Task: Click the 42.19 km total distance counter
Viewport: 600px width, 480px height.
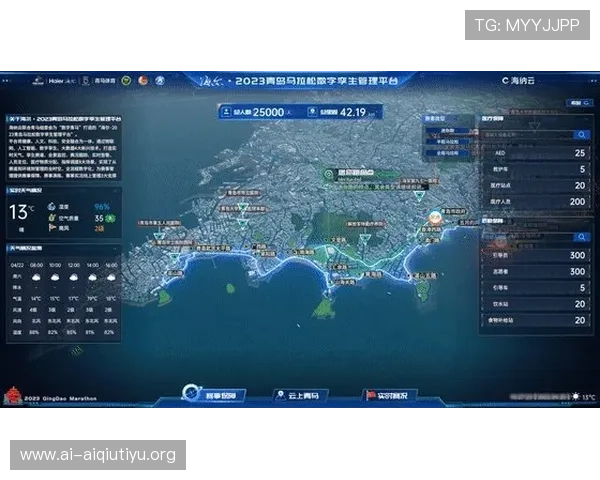Action: pos(342,112)
